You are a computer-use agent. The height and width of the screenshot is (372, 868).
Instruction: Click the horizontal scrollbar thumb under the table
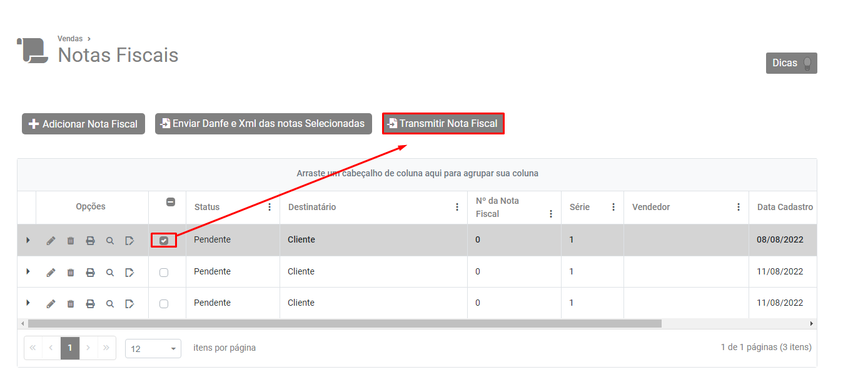click(345, 324)
